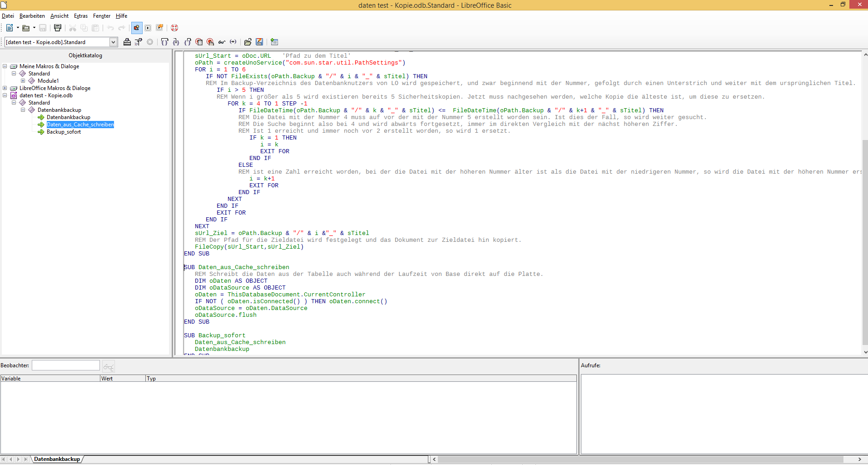
Task: Click the Beobachter watch input field
Action: pos(66,365)
